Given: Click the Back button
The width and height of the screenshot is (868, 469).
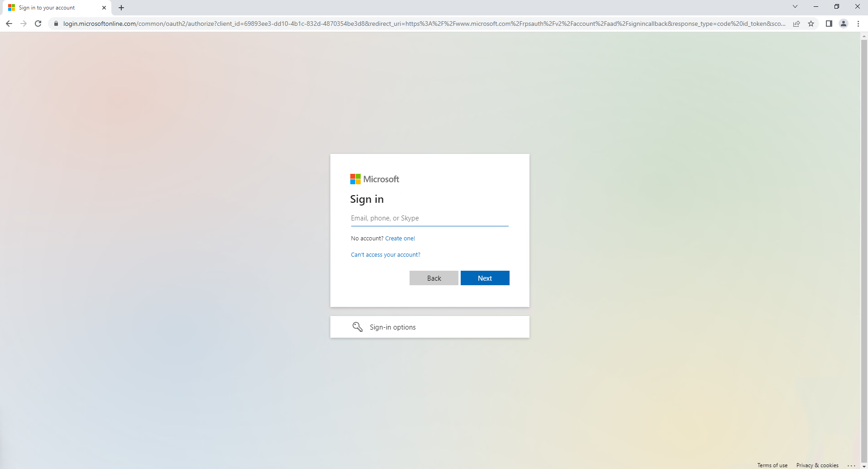Looking at the screenshot, I should point(434,278).
